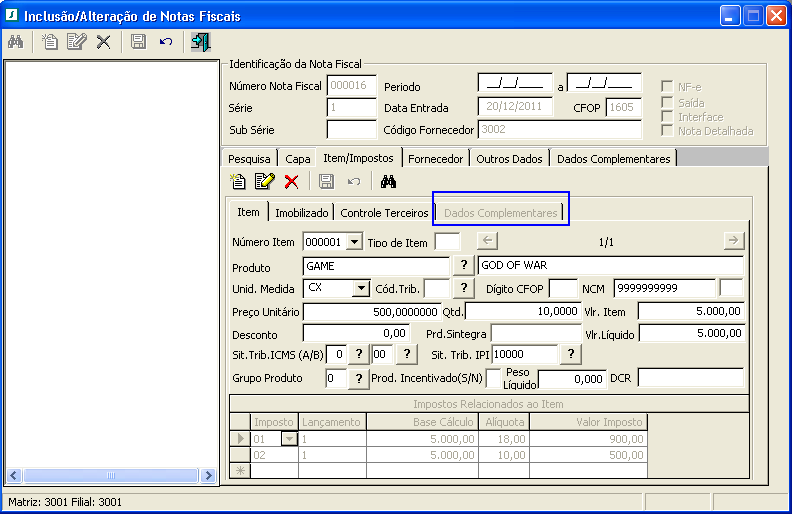Click the Sit. Trib. IPI lookup button
793x514 pixels.
tap(570, 355)
